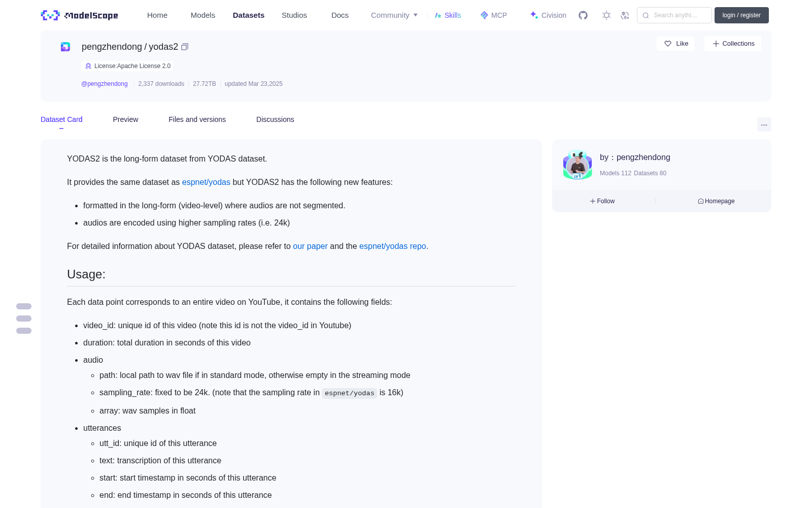Click the Models 112 count
812x508 pixels.
point(616,173)
